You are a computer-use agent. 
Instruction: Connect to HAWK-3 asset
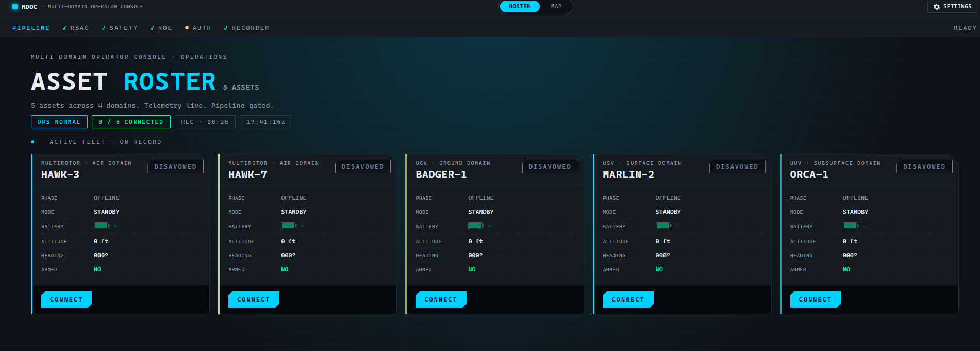pos(66,299)
